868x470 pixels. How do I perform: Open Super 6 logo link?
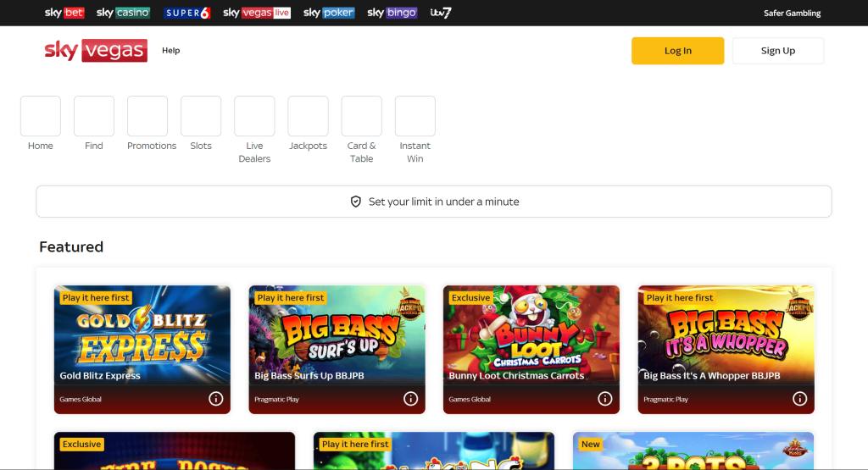186,13
